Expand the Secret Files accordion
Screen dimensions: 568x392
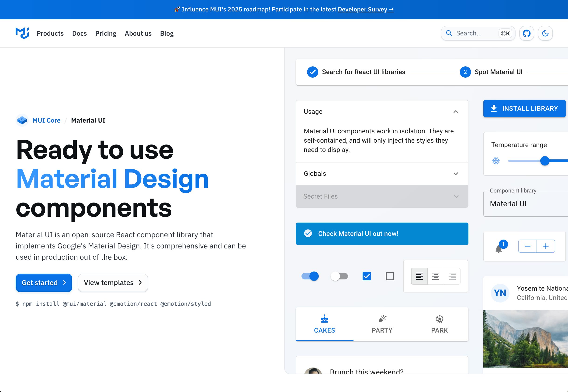(x=382, y=196)
